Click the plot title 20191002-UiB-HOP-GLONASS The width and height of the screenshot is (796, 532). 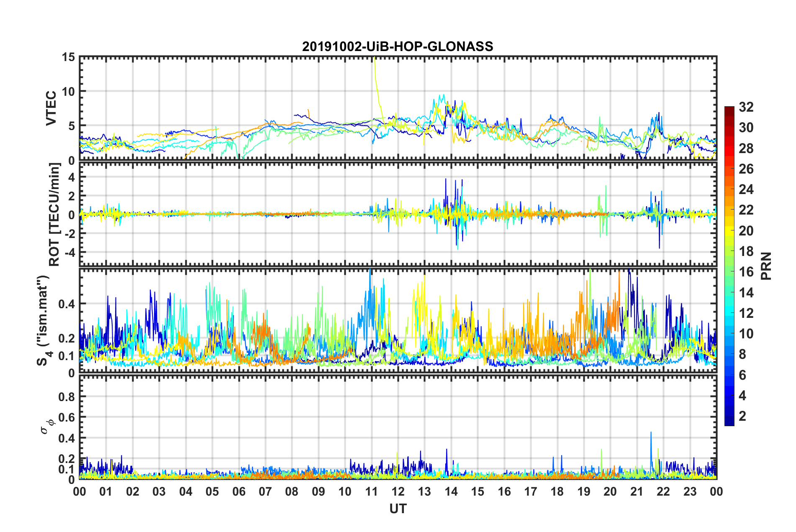[x=398, y=46]
